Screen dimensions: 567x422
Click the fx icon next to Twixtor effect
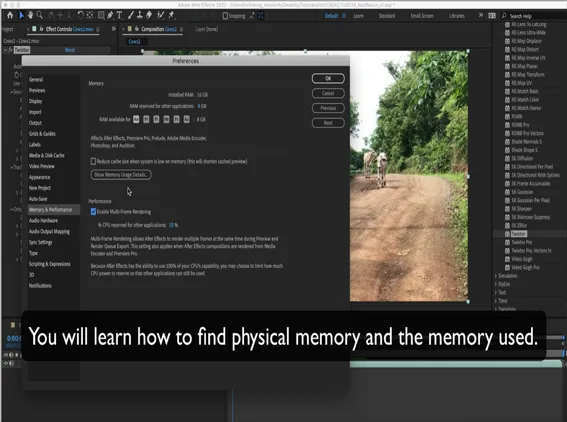[x=10, y=50]
